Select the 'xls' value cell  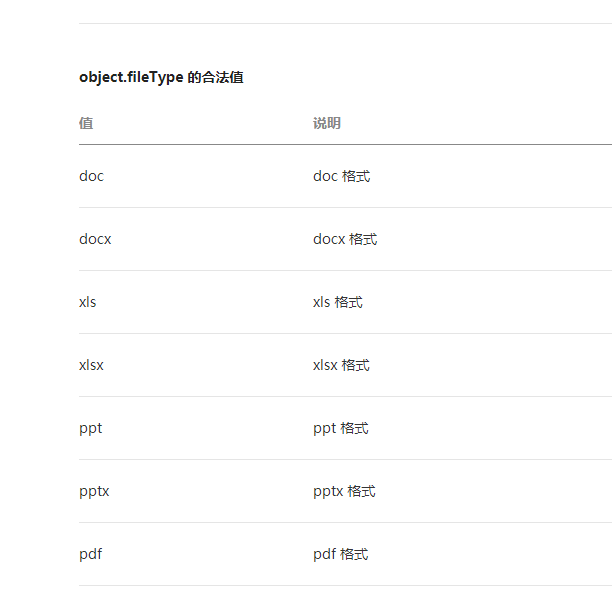click(87, 302)
